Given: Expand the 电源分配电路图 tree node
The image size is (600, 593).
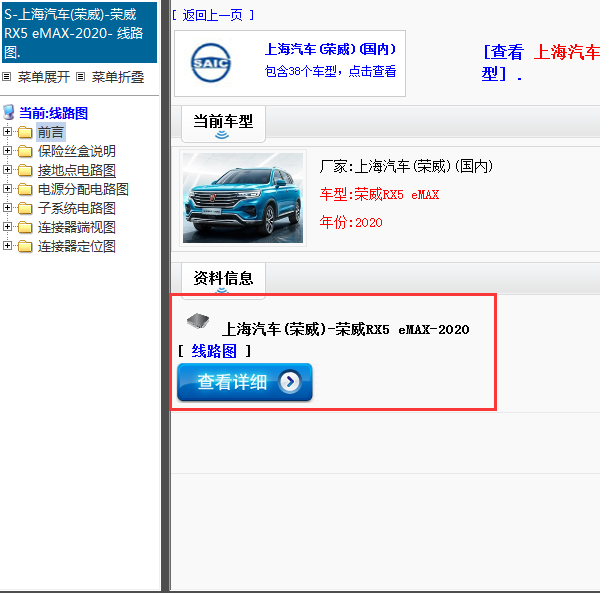Looking at the screenshot, I should coord(7,188).
